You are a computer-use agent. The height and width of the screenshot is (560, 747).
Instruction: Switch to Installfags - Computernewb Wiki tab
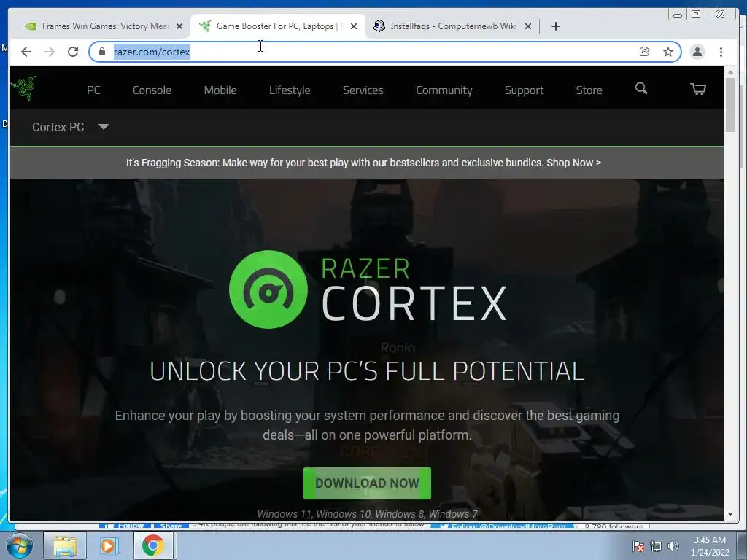click(x=452, y=26)
